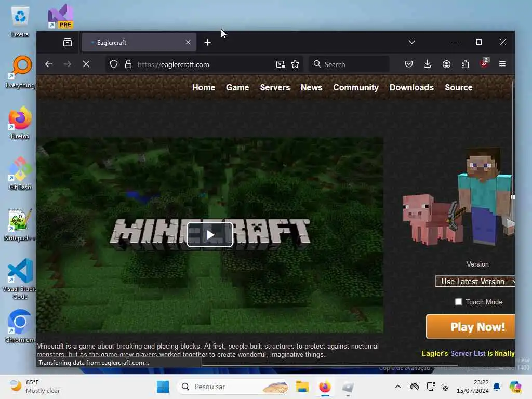Open the Source menu item

(459, 87)
